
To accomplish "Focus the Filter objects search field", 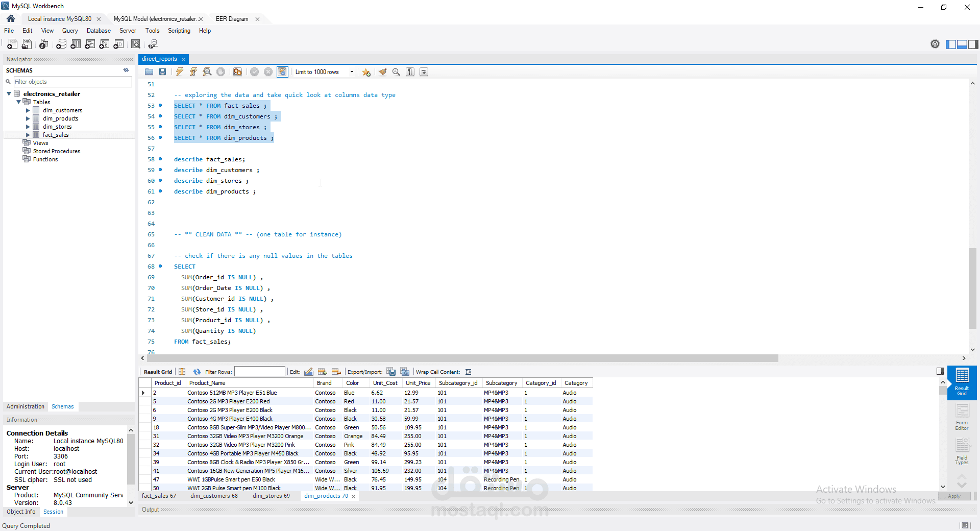I will coord(73,82).
